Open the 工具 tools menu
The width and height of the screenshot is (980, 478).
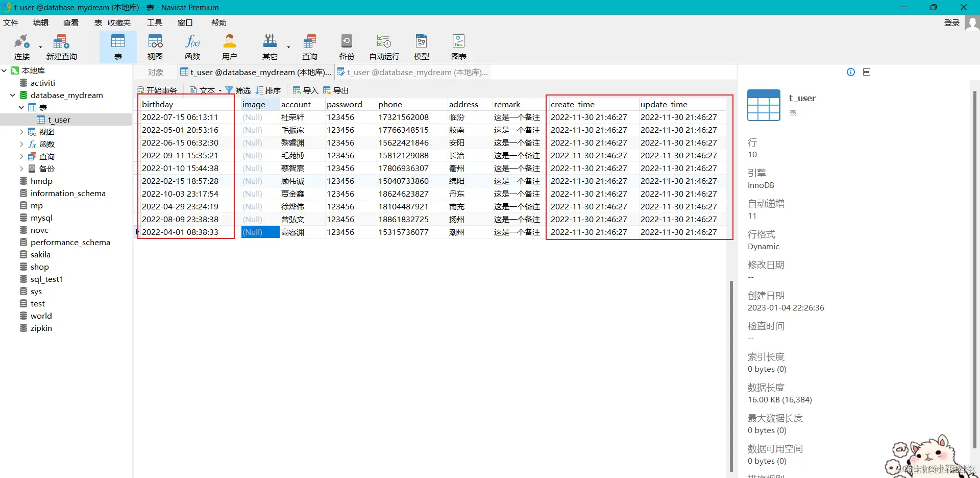pos(155,23)
